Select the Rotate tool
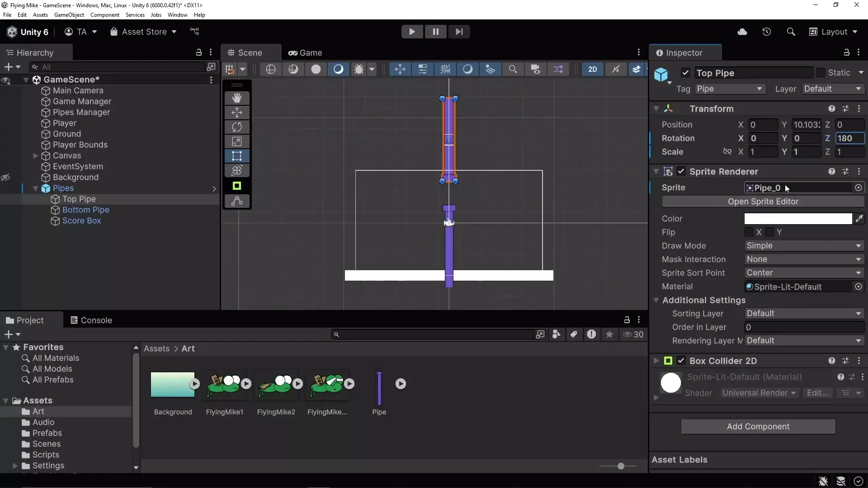 237,127
